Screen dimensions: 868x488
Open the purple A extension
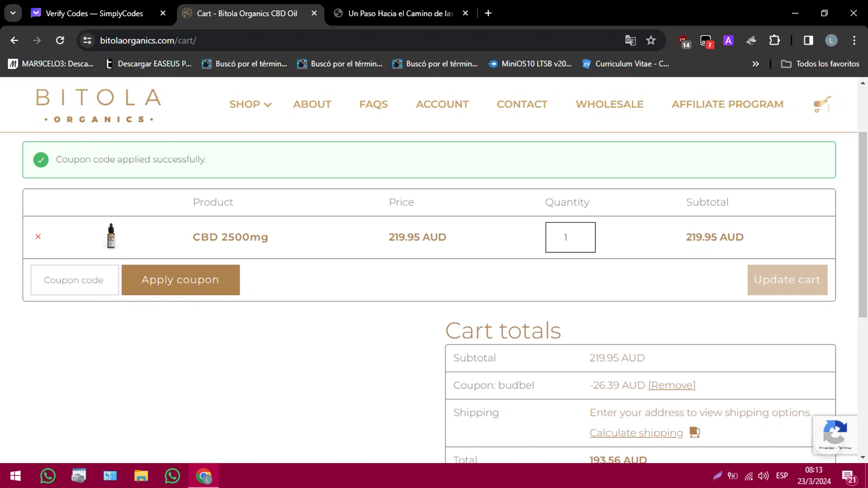729,41
